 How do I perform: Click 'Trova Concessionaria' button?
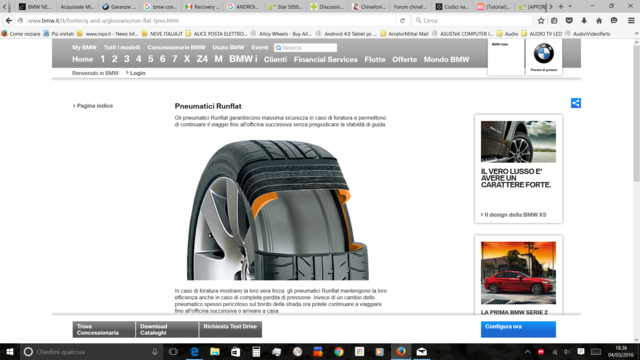click(x=104, y=329)
